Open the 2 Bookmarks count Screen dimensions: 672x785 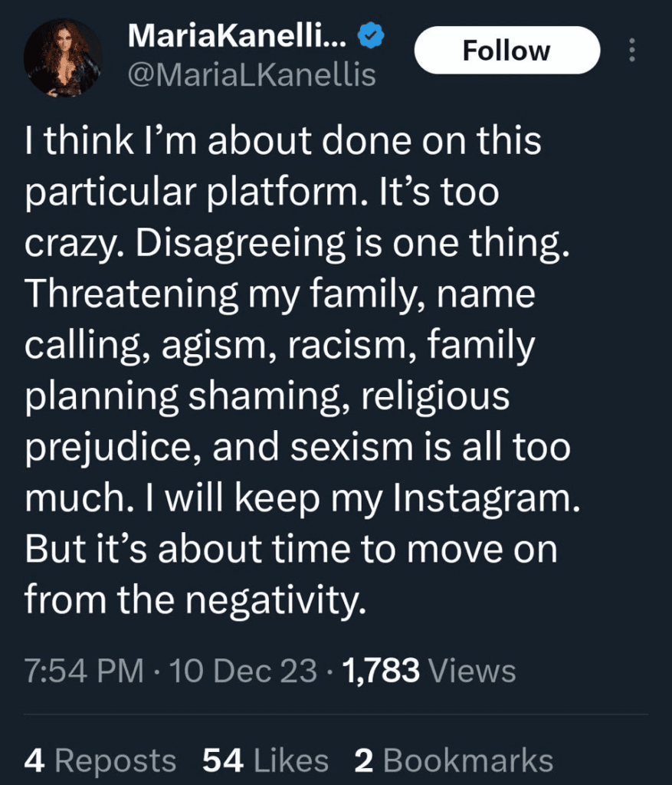(x=454, y=760)
